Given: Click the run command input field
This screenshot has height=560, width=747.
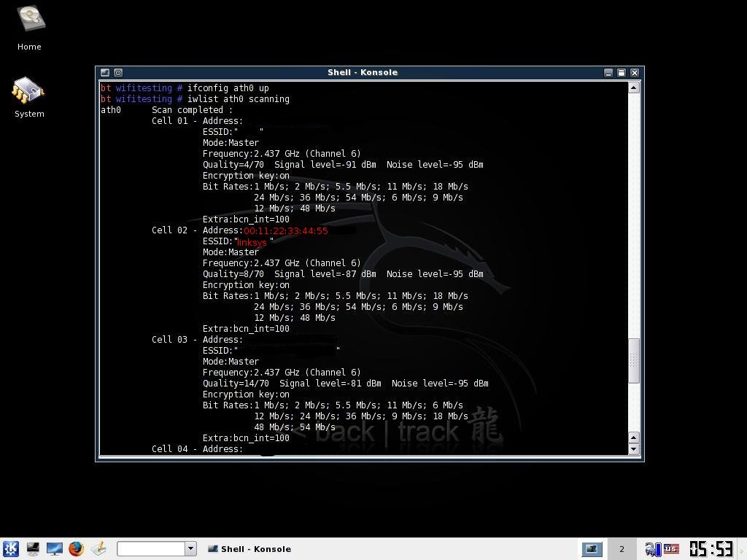Looking at the screenshot, I should 151,549.
